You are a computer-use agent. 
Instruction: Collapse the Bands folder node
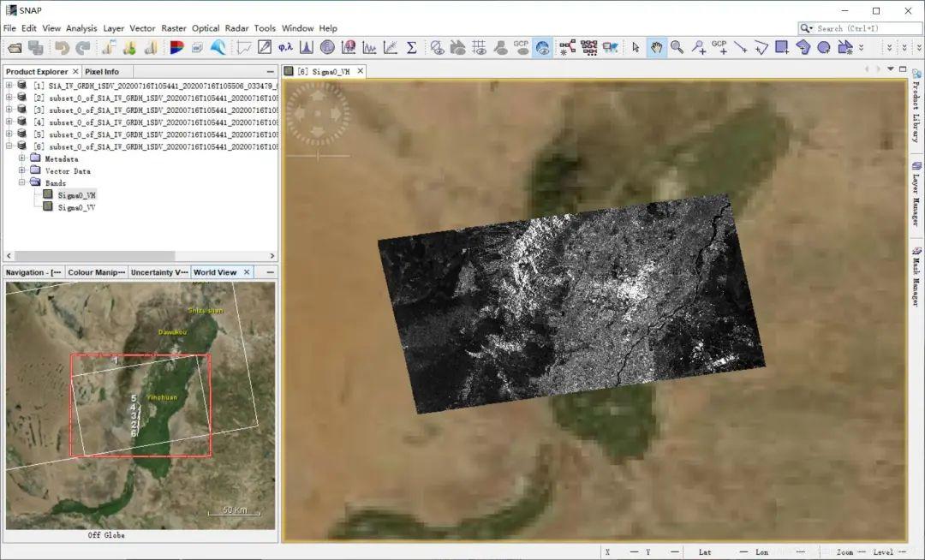click(22, 182)
